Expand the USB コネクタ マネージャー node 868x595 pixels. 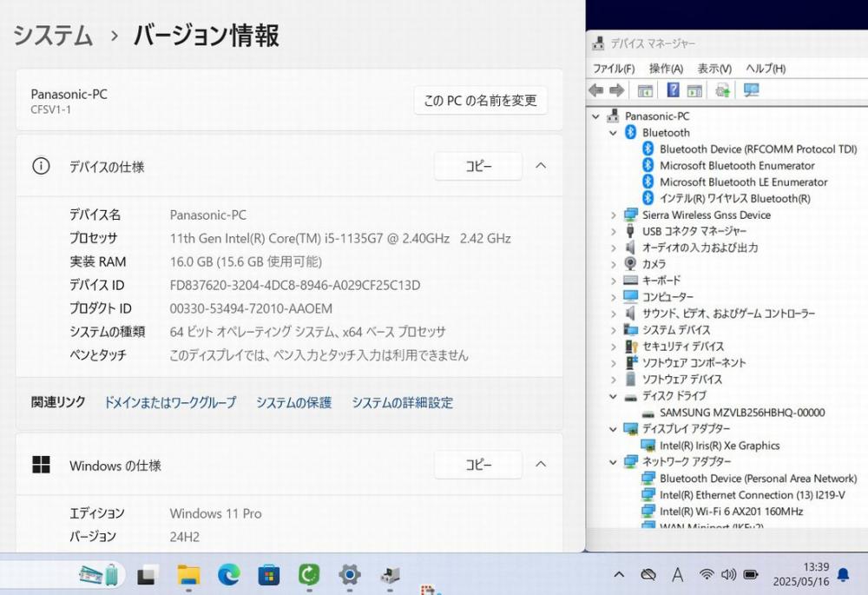click(614, 232)
